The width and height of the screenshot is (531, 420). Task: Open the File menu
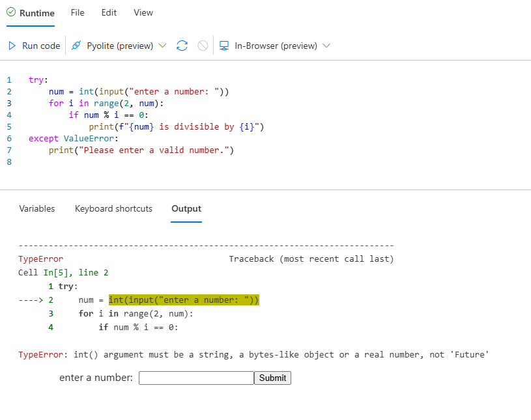78,13
